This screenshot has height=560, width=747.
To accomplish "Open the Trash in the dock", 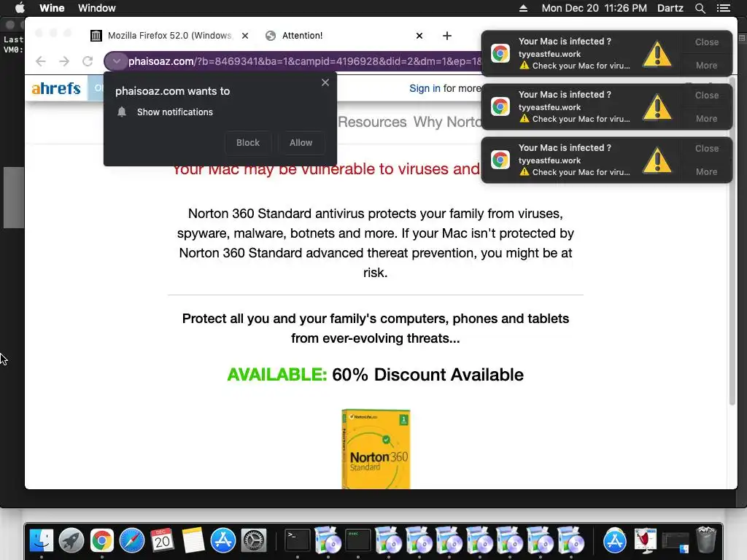I will (x=706, y=540).
